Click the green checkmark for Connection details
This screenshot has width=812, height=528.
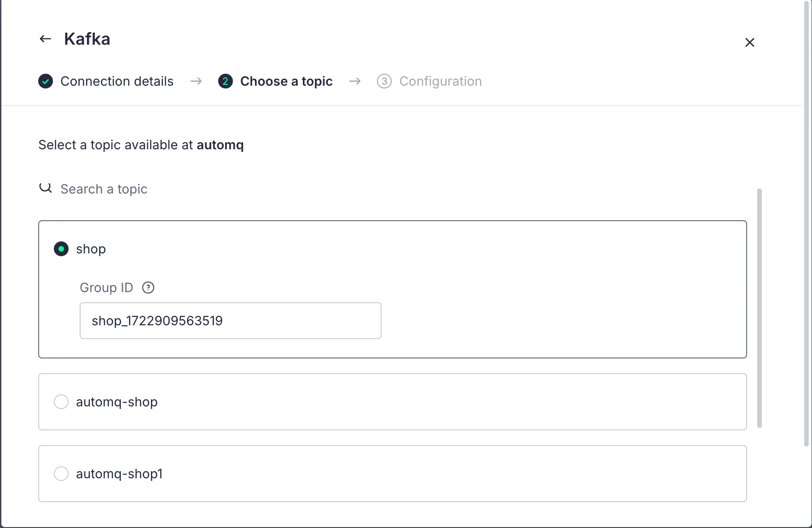(x=46, y=82)
